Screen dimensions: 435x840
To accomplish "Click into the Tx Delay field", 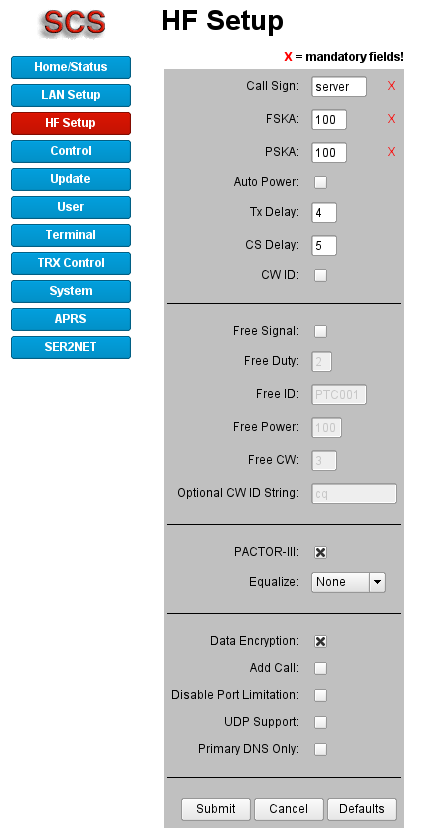I will (x=324, y=213).
